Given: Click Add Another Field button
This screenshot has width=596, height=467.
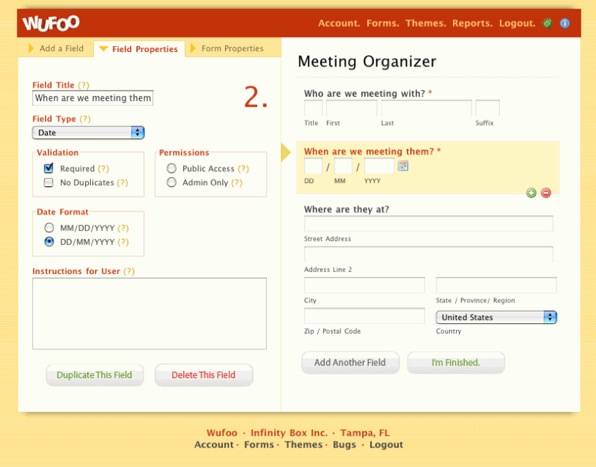Looking at the screenshot, I should [350, 363].
